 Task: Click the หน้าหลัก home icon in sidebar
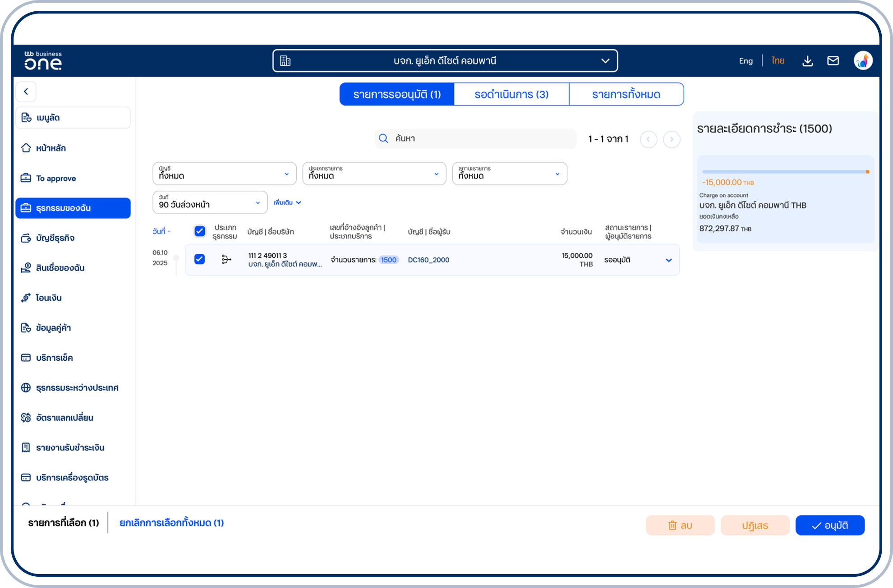[x=26, y=148]
